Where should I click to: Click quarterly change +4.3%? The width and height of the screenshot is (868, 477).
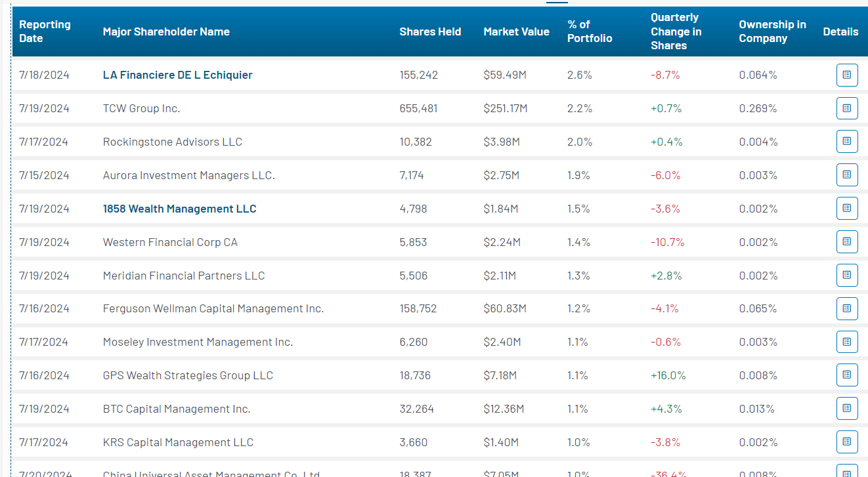[666, 409]
